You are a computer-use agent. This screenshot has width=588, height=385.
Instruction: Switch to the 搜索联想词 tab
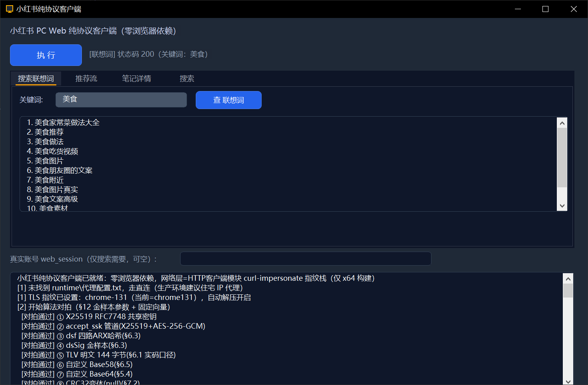tap(36, 78)
